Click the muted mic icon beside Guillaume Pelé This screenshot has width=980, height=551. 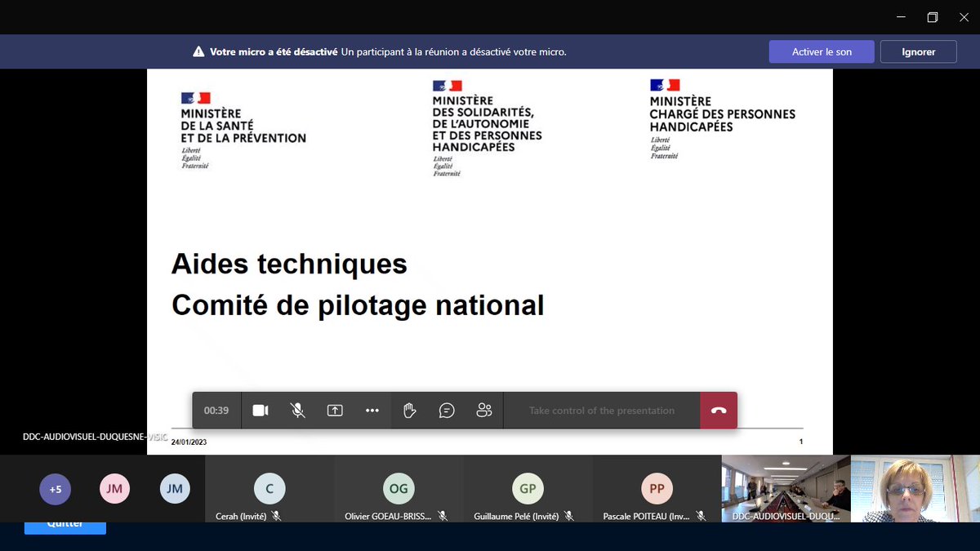pos(569,516)
